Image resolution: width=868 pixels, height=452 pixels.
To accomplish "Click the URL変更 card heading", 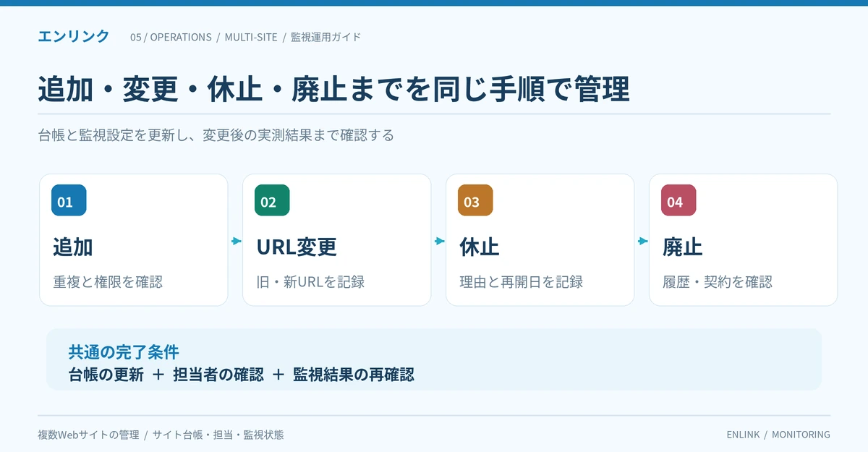I will click(297, 247).
